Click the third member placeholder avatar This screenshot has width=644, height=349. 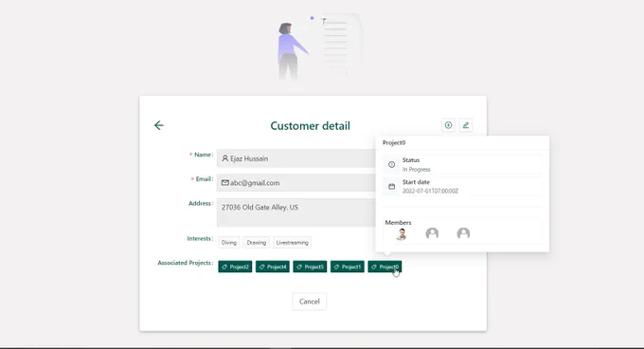(463, 233)
